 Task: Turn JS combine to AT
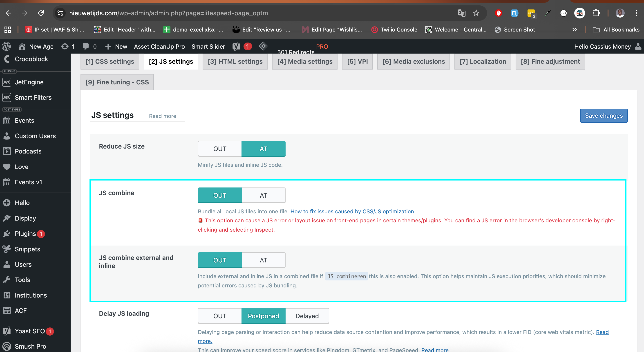pyautogui.click(x=263, y=195)
